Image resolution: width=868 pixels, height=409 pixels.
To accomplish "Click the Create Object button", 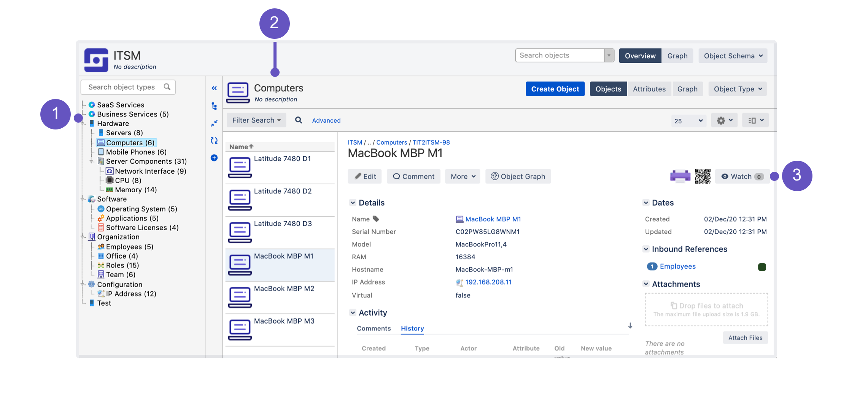I will 555,89.
